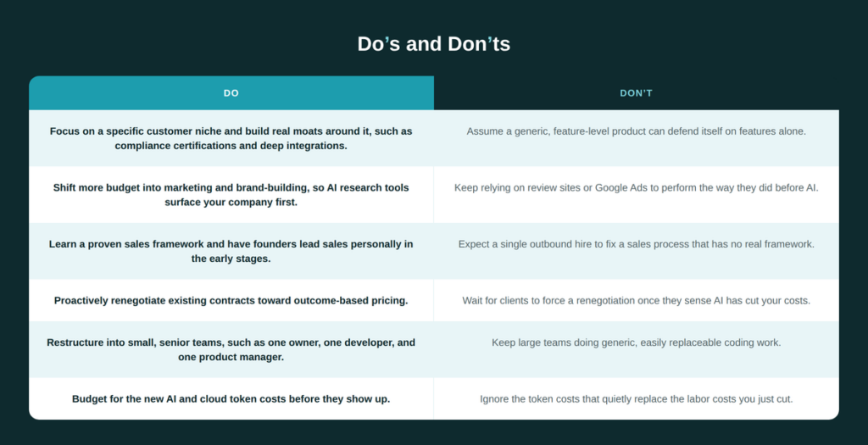Click 'Expect a single outbound hire' cell
The height and width of the screenshot is (445, 868).
[637, 251]
